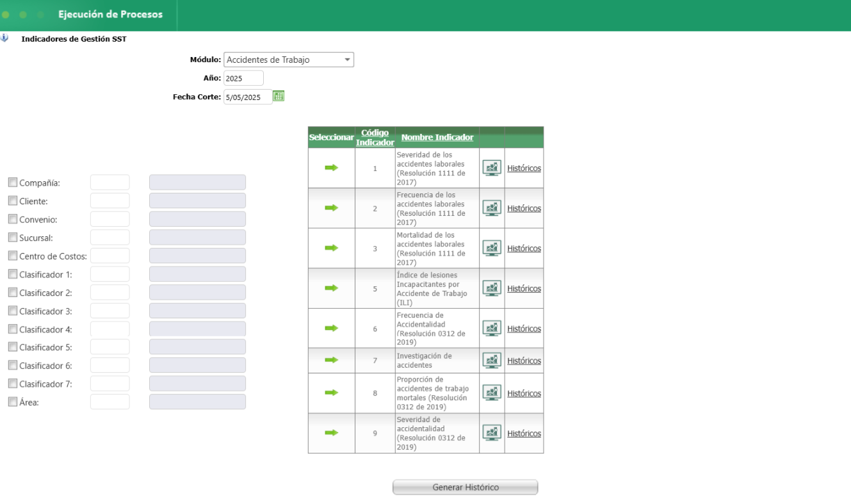
Task: Click the Área code input box
Action: coord(110,402)
